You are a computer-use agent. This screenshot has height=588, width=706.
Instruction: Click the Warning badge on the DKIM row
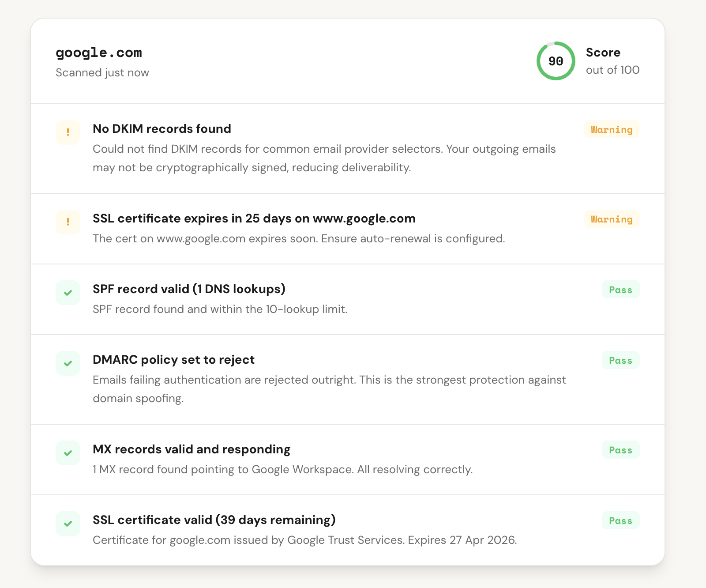[612, 129]
